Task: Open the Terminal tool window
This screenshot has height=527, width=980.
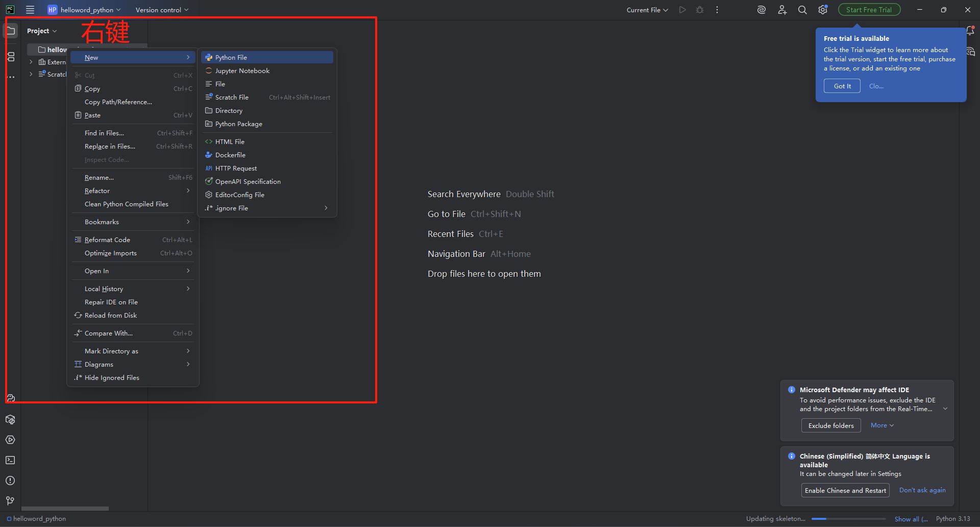Action: tap(10, 460)
